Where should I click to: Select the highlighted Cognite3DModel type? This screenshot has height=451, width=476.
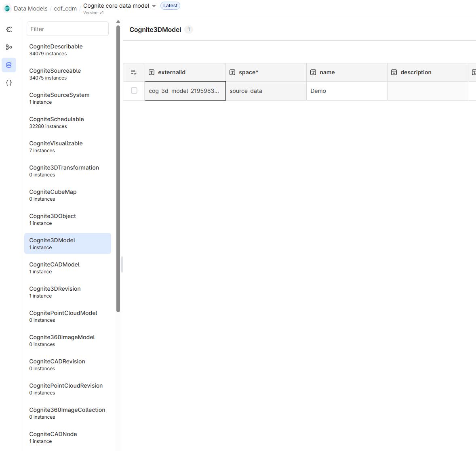coord(67,243)
